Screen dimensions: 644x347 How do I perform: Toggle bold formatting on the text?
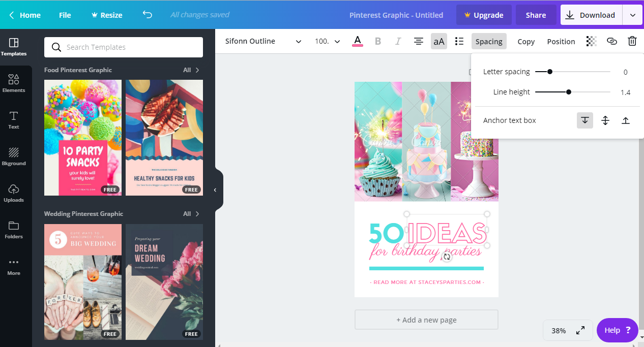click(x=377, y=41)
